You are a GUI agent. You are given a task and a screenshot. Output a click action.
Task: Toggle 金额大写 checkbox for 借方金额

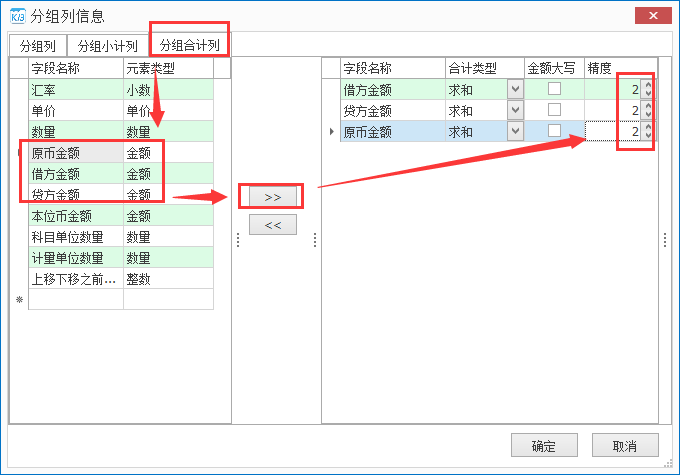(554, 89)
